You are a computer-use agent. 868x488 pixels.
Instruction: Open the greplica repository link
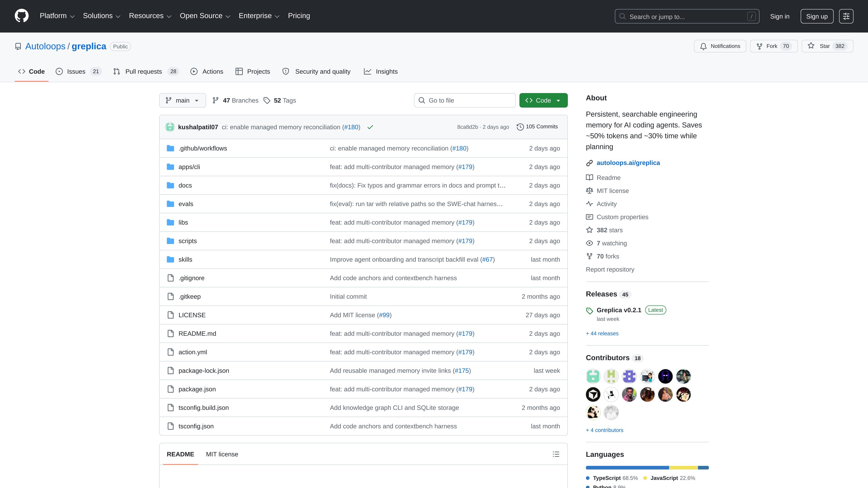[x=89, y=47]
